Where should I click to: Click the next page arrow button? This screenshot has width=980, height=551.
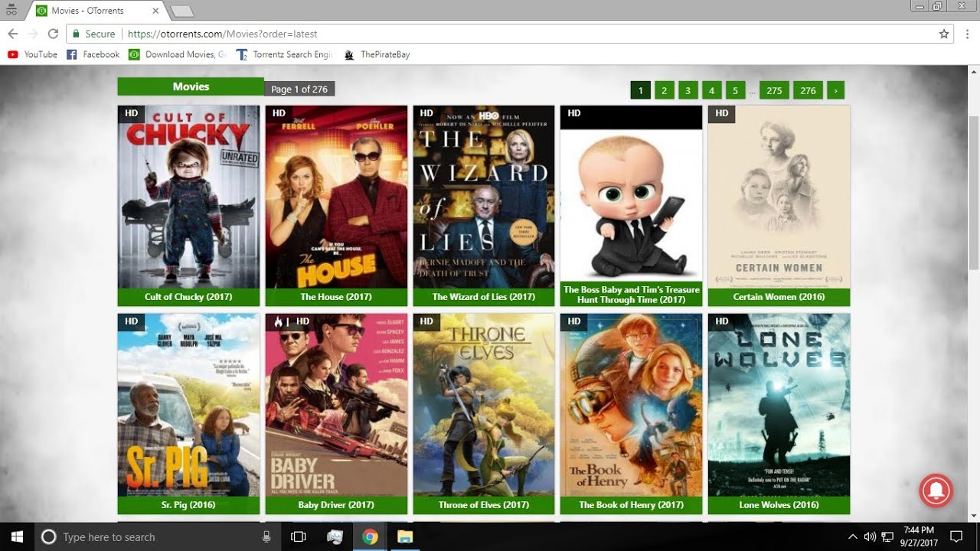pos(835,90)
